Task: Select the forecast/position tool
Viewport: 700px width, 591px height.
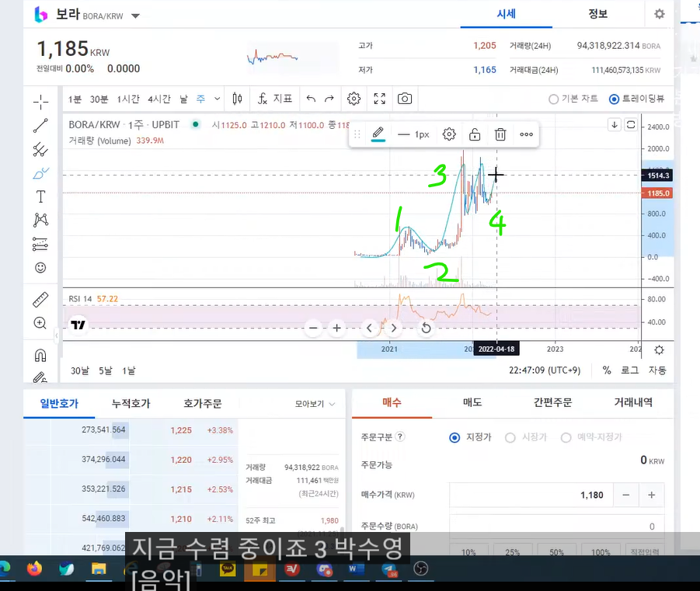Action: pos(40,244)
